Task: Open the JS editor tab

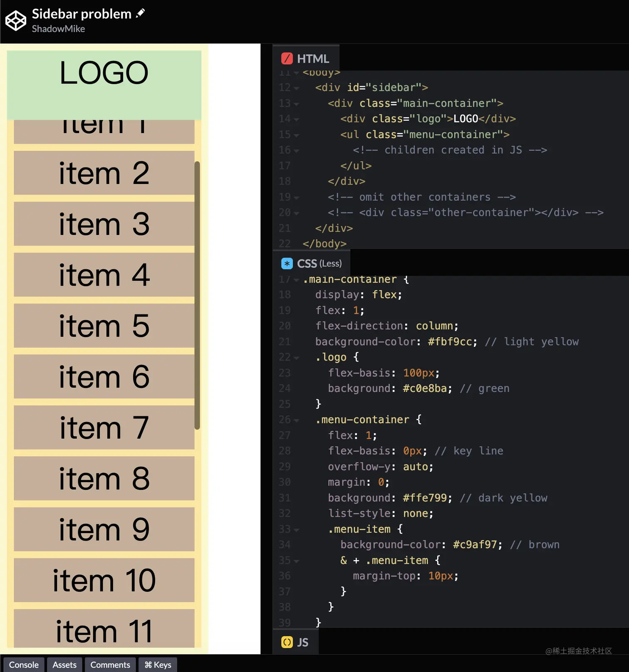Action: point(296,642)
